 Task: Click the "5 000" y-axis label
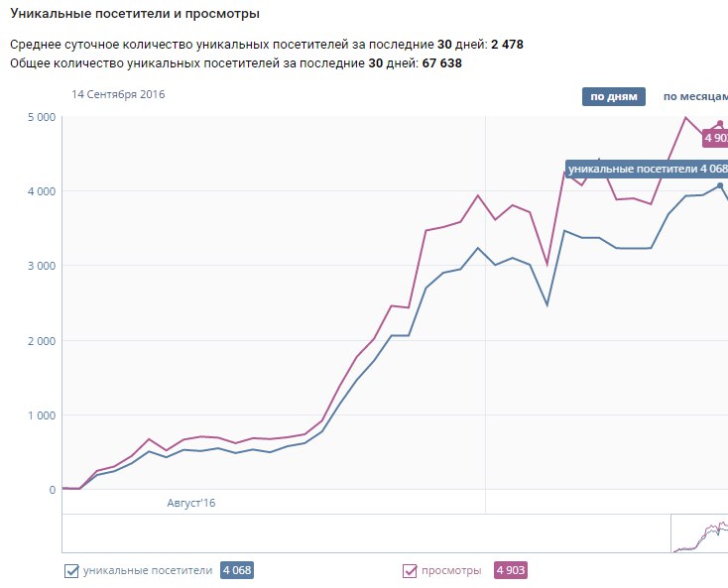[42, 117]
